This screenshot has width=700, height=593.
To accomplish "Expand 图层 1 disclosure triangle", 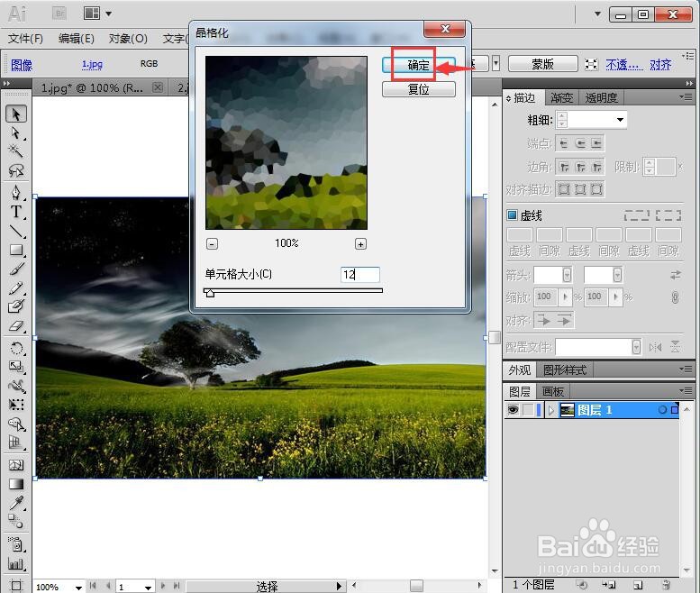I will tap(550, 410).
